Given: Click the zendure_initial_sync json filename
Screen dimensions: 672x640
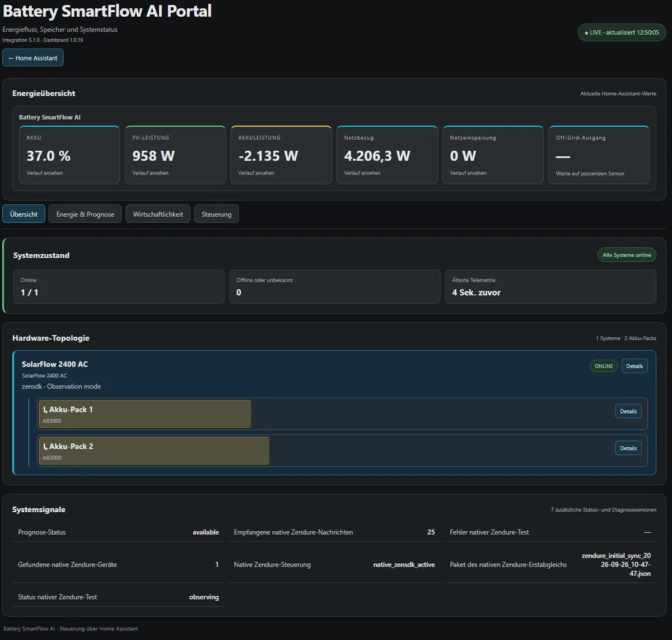Looking at the screenshot, I should pyautogui.click(x=616, y=565).
